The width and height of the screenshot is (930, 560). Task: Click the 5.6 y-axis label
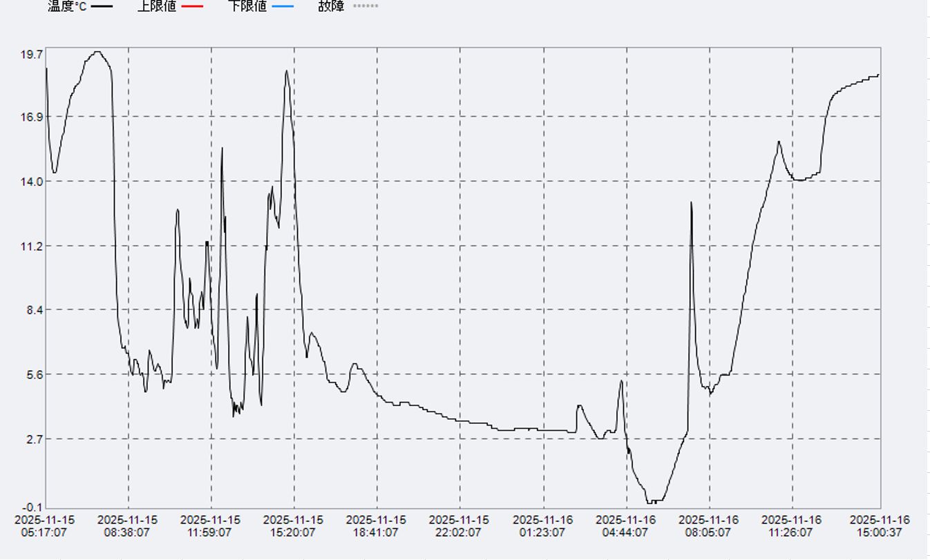pyautogui.click(x=34, y=374)
